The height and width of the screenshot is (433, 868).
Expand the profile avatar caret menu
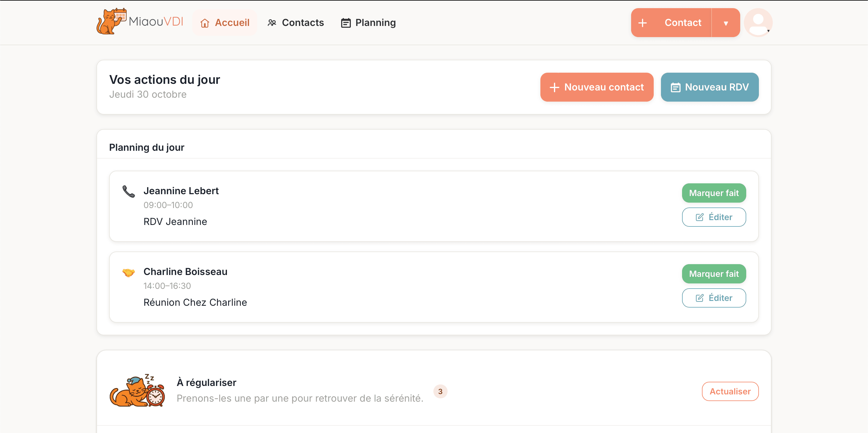coord(768,31)
